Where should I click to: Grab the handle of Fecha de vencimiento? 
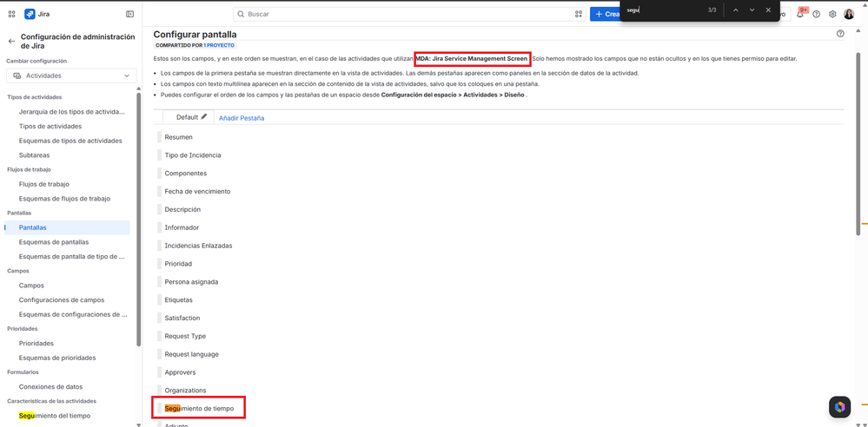coord(159,192)
